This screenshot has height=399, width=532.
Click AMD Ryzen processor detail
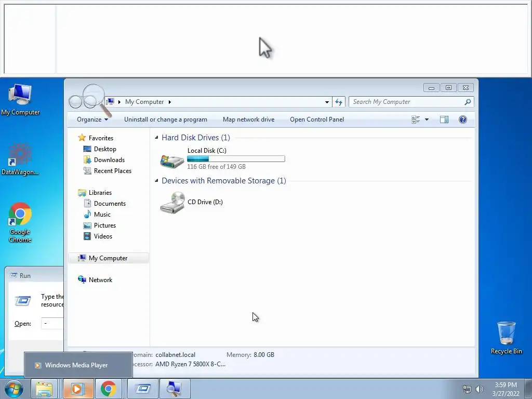tap(190, 364)
